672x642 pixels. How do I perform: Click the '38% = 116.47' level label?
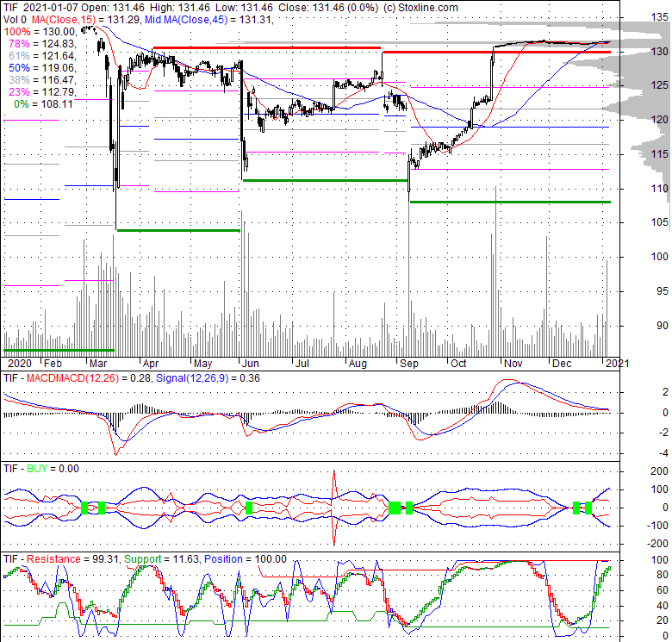(x=41, y=79)
